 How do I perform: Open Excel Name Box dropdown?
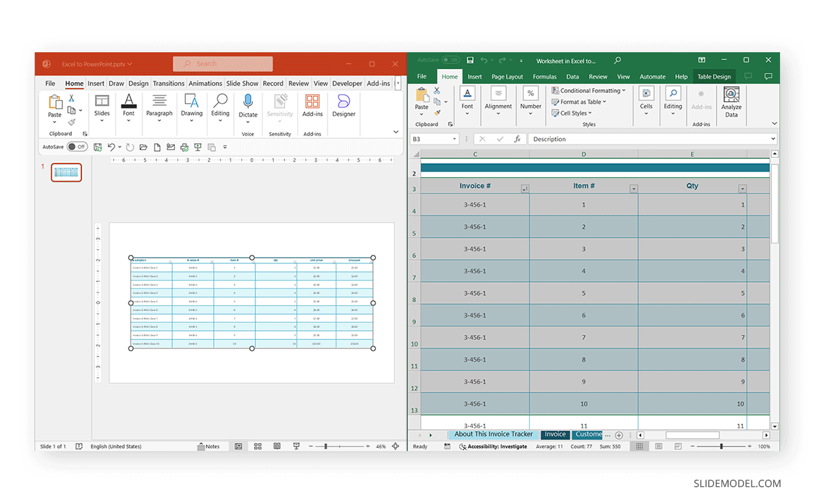pos(454,139)
